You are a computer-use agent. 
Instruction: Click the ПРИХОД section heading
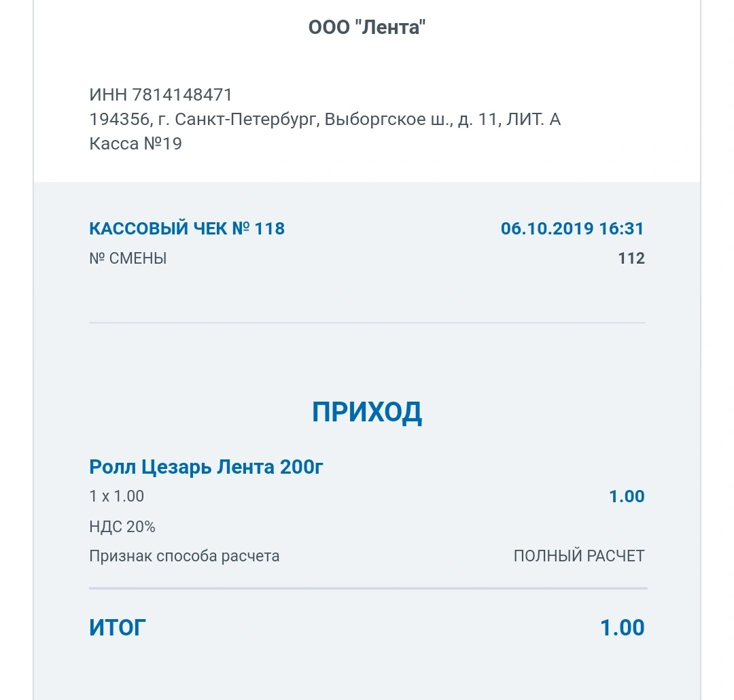tap(367, 412)
